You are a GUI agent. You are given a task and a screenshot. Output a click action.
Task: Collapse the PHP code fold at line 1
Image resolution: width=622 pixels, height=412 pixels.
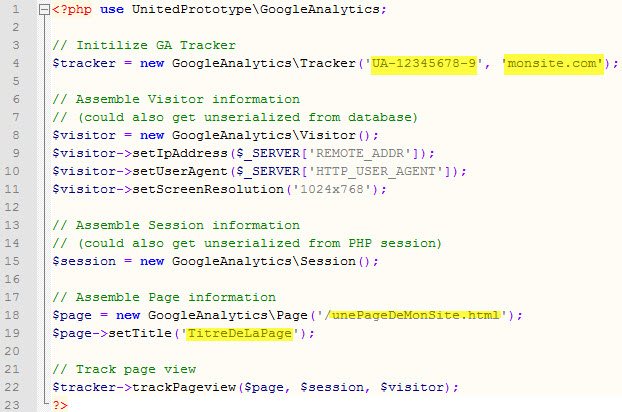tap(45, 10)
